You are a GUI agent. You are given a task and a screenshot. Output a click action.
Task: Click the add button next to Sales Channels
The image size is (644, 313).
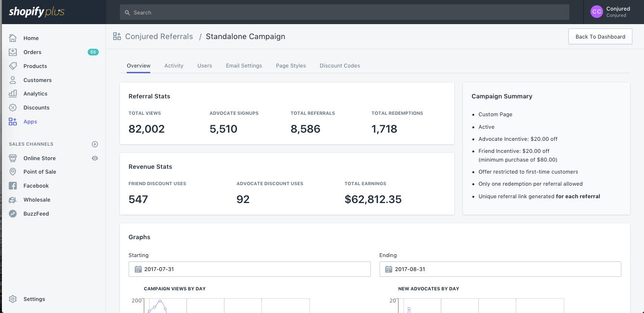(x=95, y=144)
